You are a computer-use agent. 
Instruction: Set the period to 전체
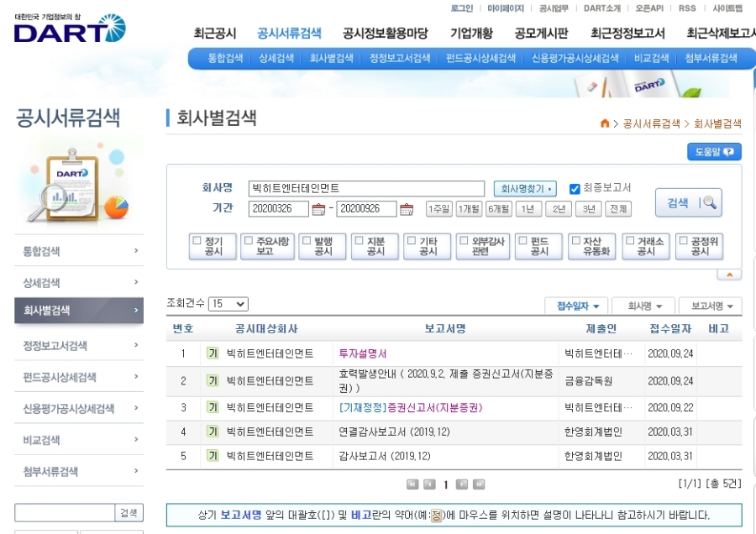tap(618, 209)
